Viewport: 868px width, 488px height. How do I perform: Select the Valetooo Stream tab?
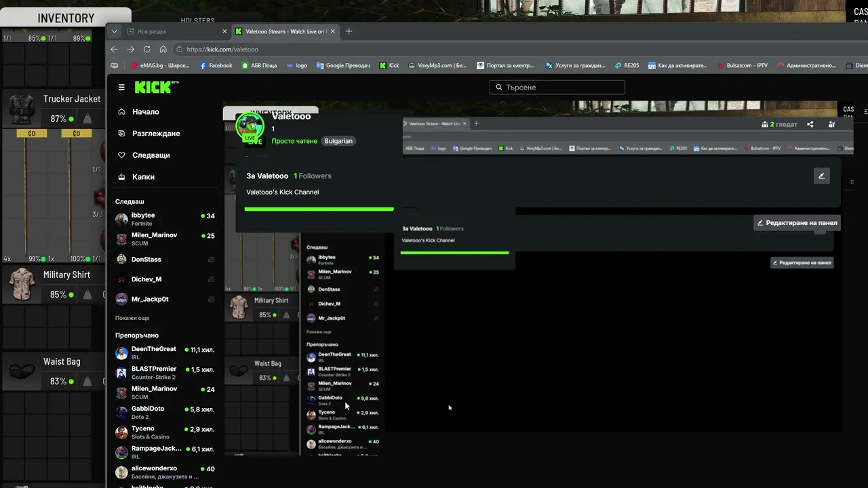click(x=285, y=31)
